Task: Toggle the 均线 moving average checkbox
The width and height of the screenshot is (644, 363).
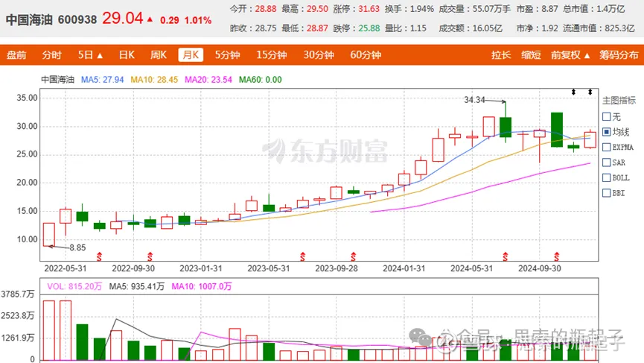Action: 607,132
